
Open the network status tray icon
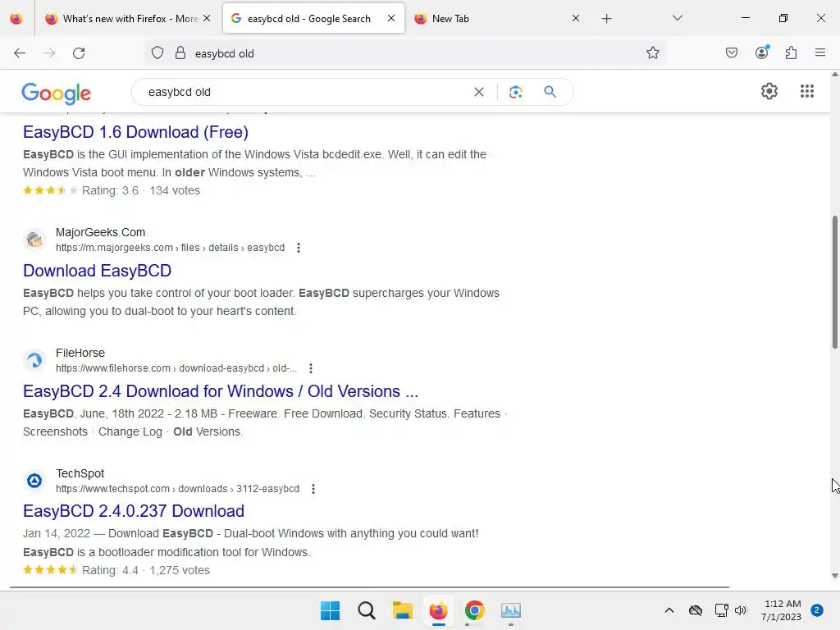(x=722, y=610)
